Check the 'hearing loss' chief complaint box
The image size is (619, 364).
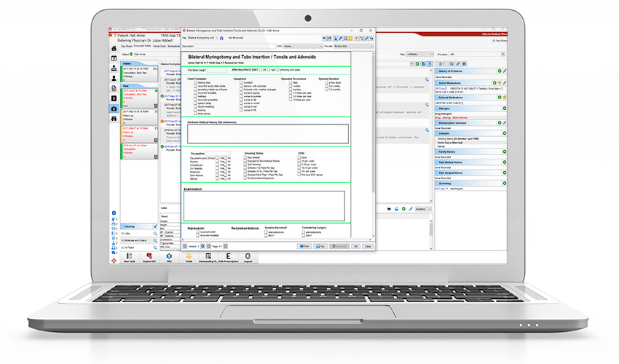pos(195,83)
